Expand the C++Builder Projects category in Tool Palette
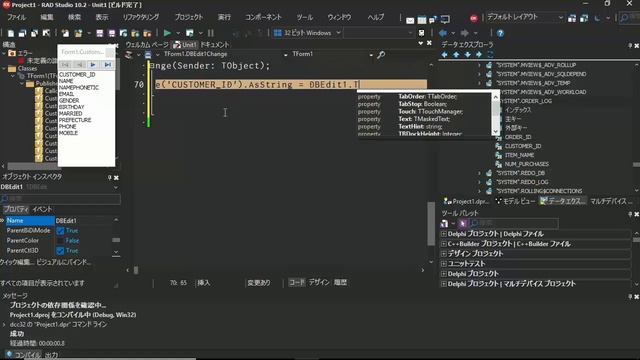The height and width of the screenshot is (360, 640). click(x=444, y=244)
